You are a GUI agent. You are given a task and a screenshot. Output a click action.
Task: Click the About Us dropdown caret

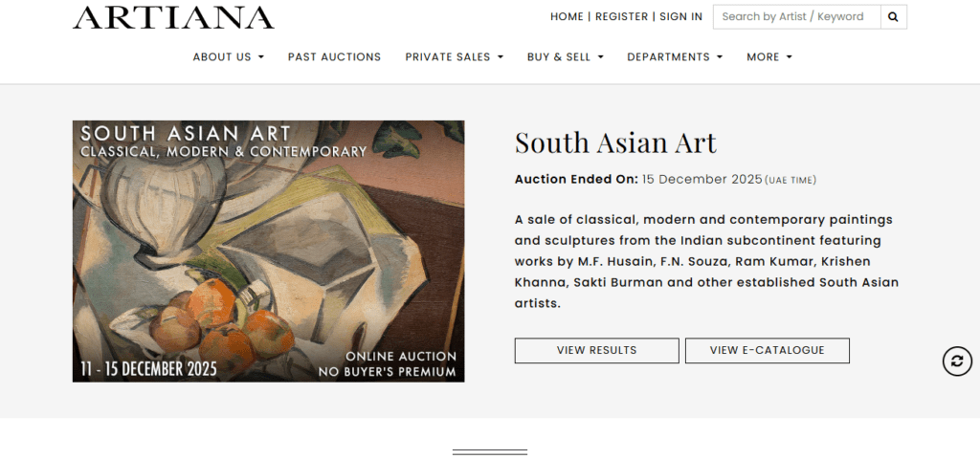click(261, 58)
